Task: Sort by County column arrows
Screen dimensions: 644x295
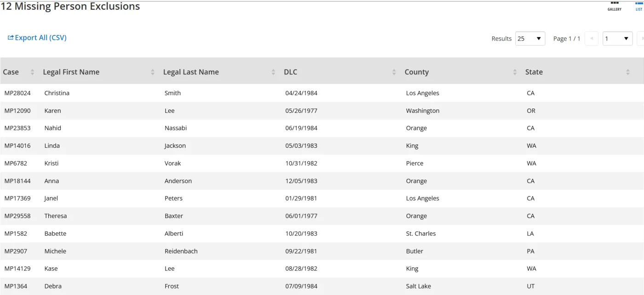Action: point(515,72)
